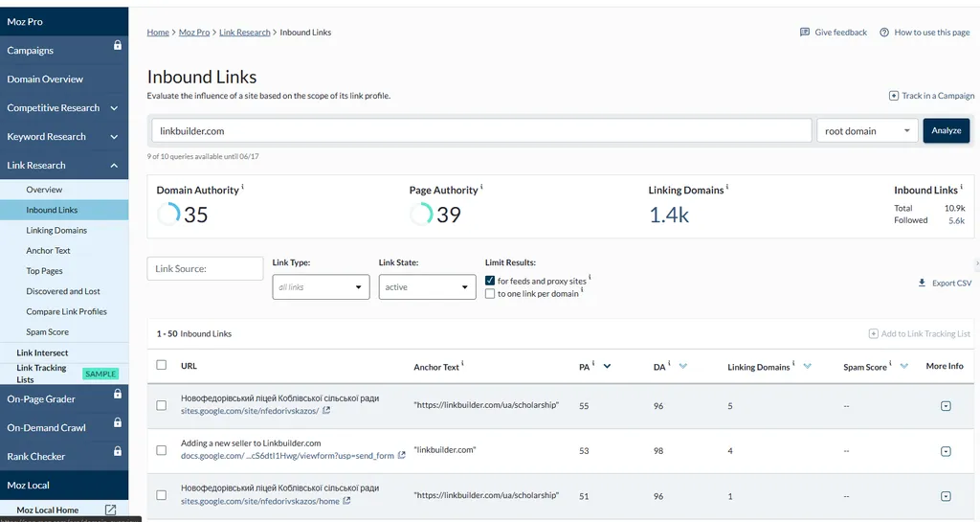
Task: Click the 1.4k Linking Domains value
Action: [669, 216]
